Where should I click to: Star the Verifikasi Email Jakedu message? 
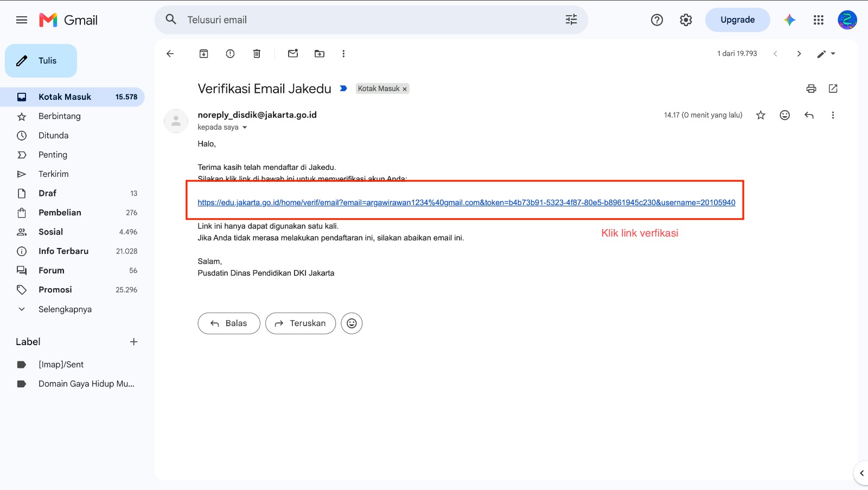(x=761, y=115)
